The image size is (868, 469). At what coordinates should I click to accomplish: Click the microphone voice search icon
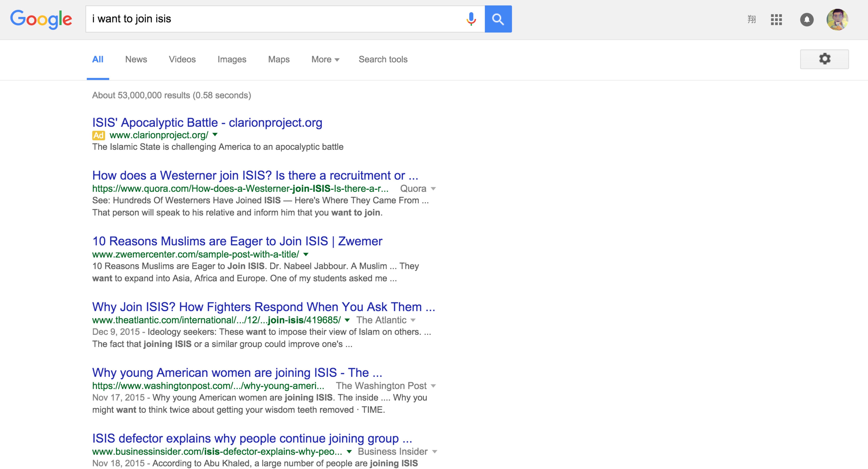[471, 19]
